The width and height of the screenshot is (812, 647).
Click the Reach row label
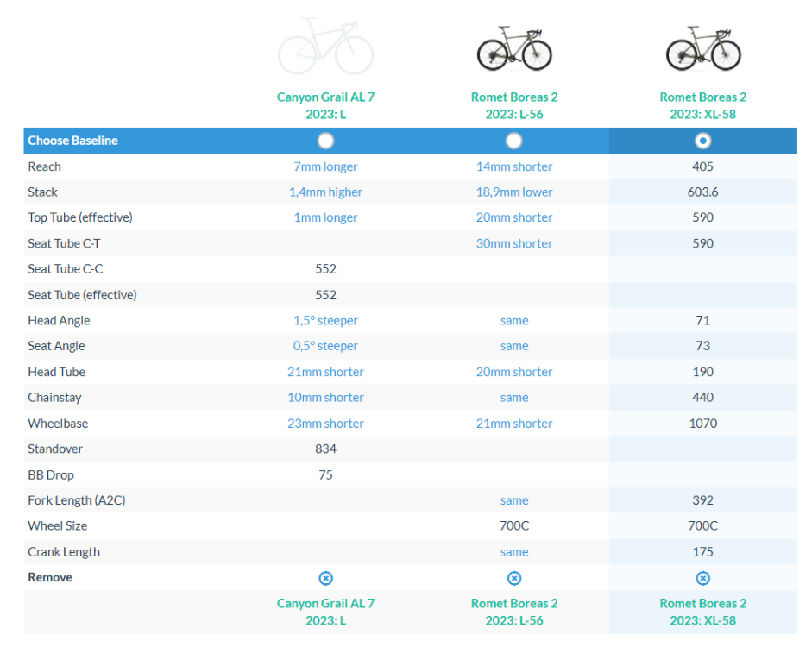click(x=45, y=166)
